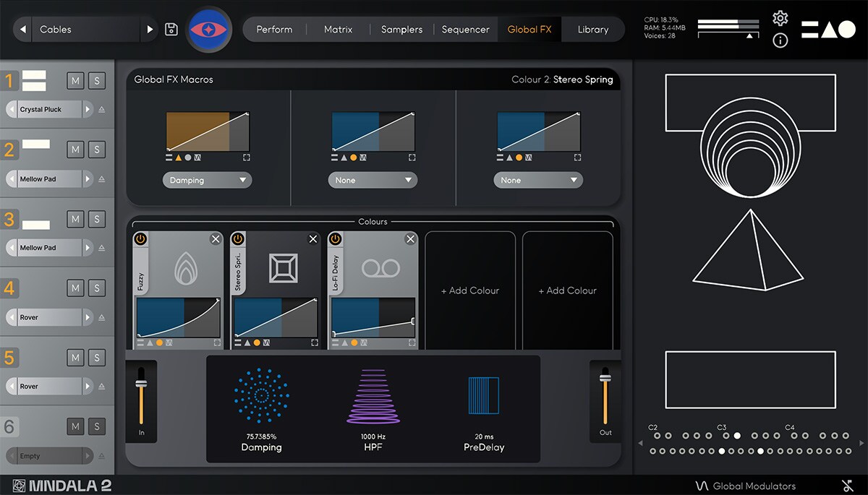The image size is (868, 495).
Task: Open the Damping dial visual
Action: [261, 395]
